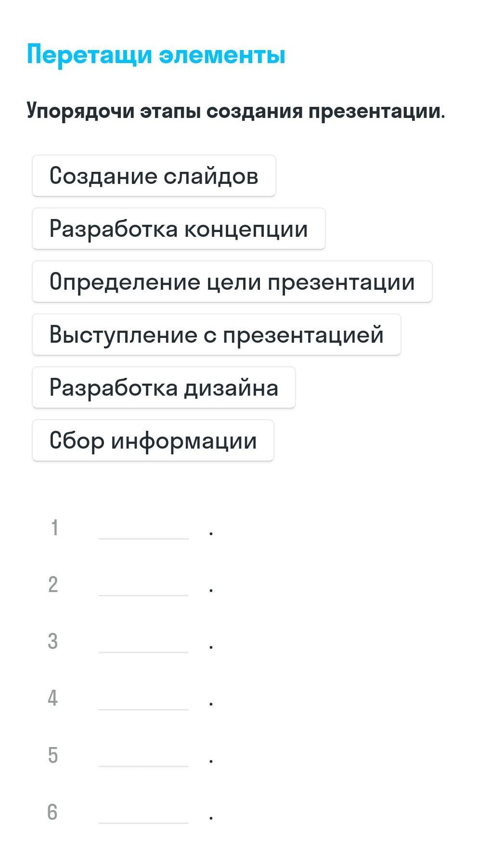Click the blank slot for step 2

click(143, 585)
